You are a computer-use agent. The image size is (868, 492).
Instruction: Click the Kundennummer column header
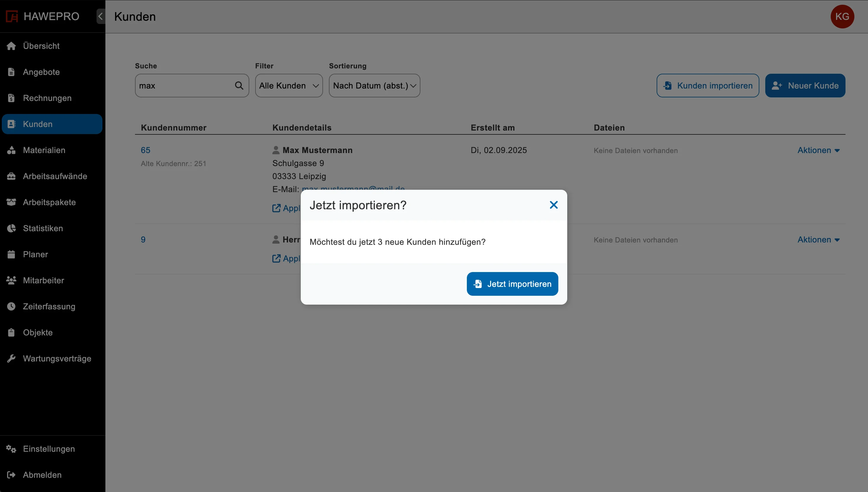pos(173,128)
